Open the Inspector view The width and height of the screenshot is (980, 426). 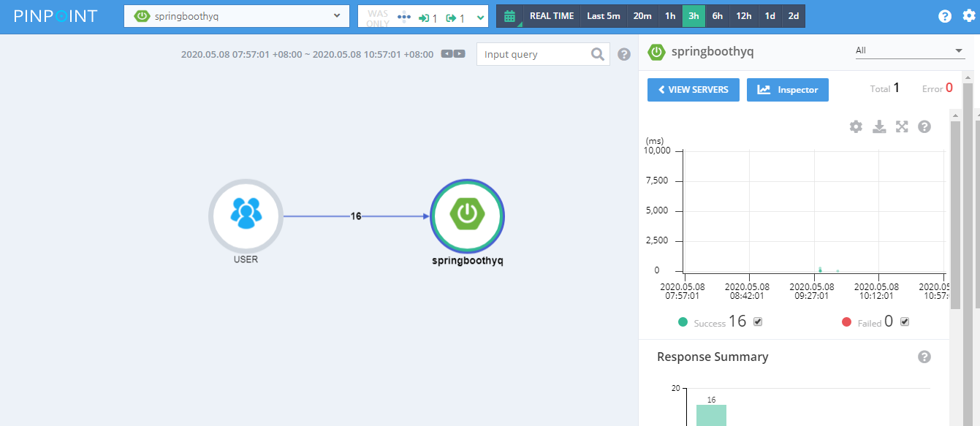coord(787,89)
